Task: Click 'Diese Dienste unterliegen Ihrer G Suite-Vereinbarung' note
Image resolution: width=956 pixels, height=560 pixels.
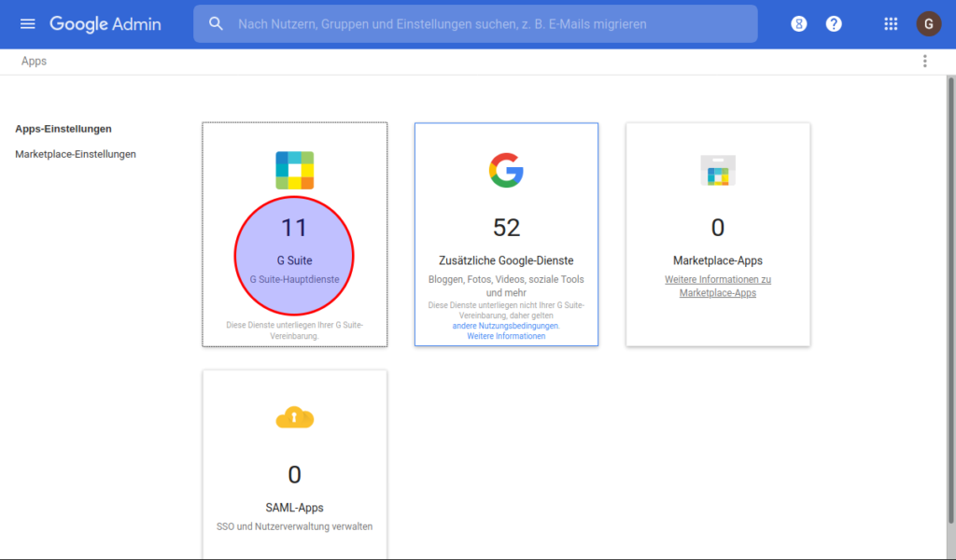Action: click(x=294, y=330)
